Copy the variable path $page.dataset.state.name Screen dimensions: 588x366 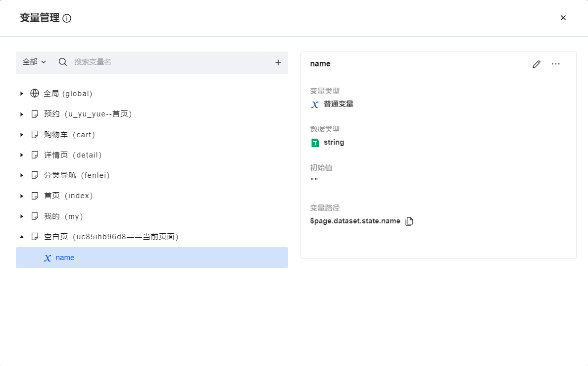[x=409, y=221]
